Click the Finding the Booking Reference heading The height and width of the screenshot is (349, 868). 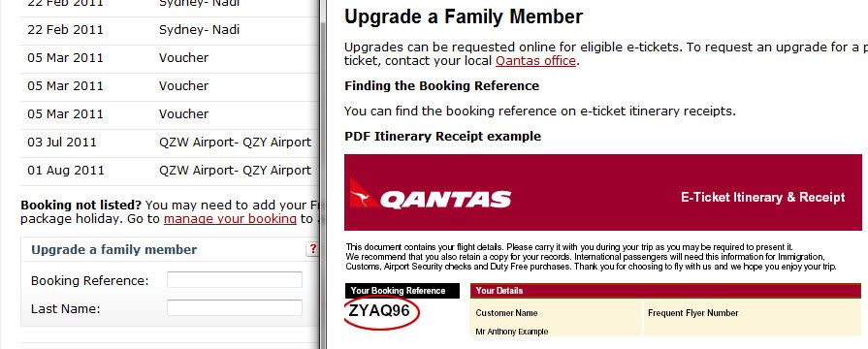[x=441, y=85]
